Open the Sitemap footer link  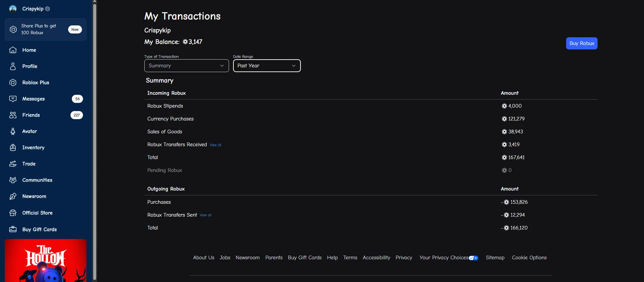pyautogui.click(x=495, y=258)
